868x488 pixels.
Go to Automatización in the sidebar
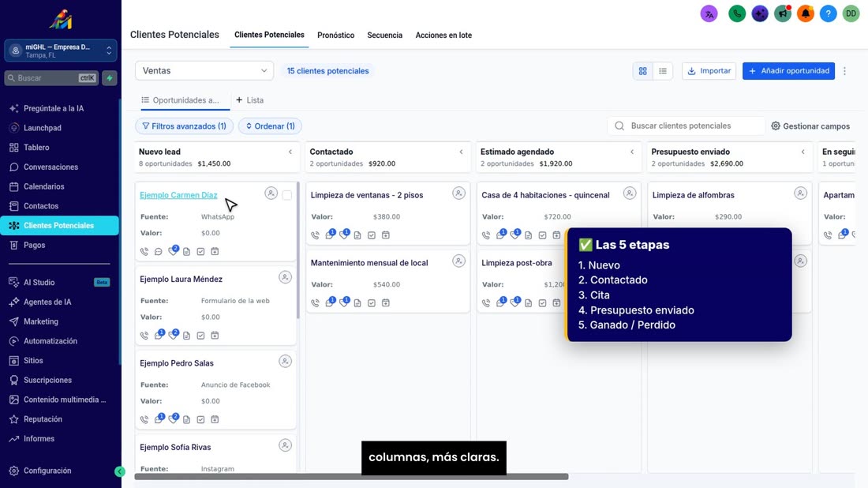coord(51,341)
